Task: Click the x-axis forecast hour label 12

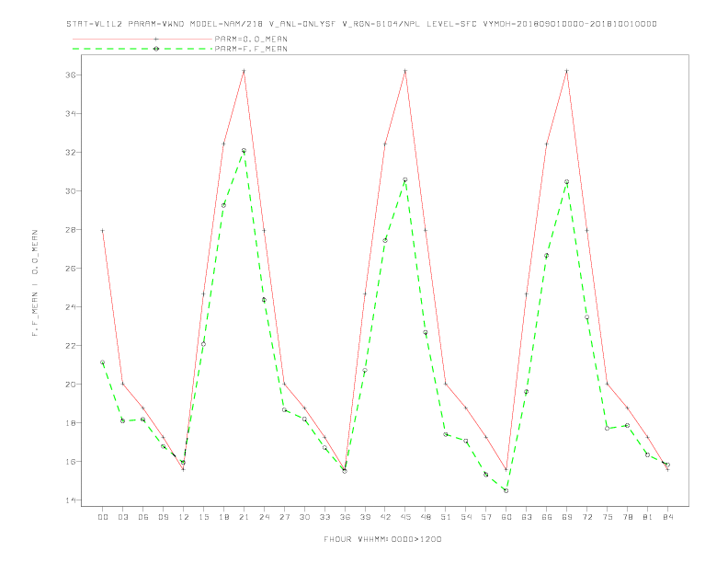Action: tap(184, 517)
